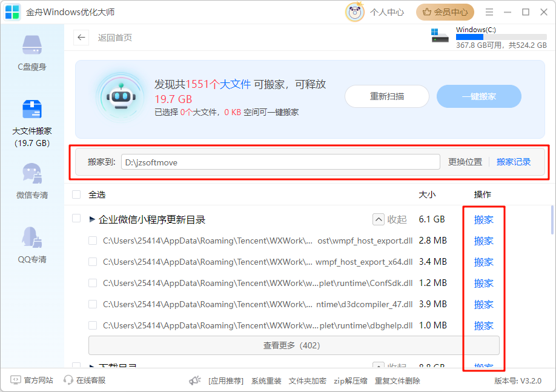Click the ConfSdk.dll file path text
This screenshot has width=556, height=392.
pyautogui.click(x=258, y=283)
